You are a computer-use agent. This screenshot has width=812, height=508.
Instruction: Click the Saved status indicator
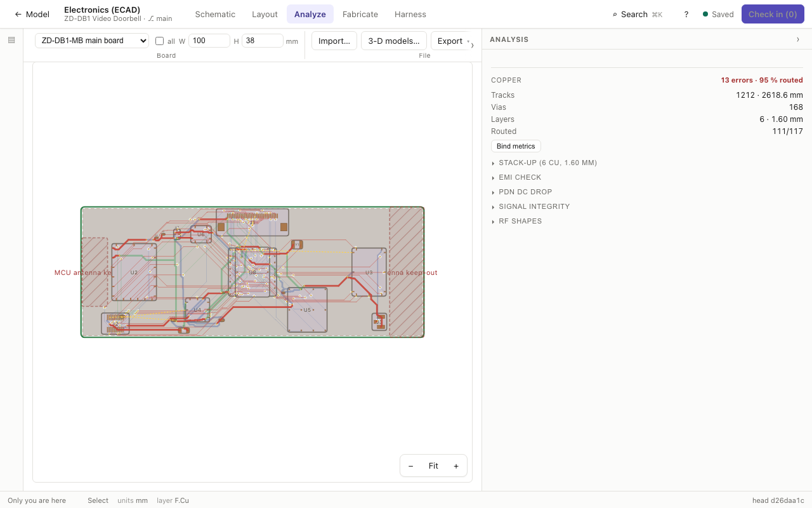click(x=718, y=14)
